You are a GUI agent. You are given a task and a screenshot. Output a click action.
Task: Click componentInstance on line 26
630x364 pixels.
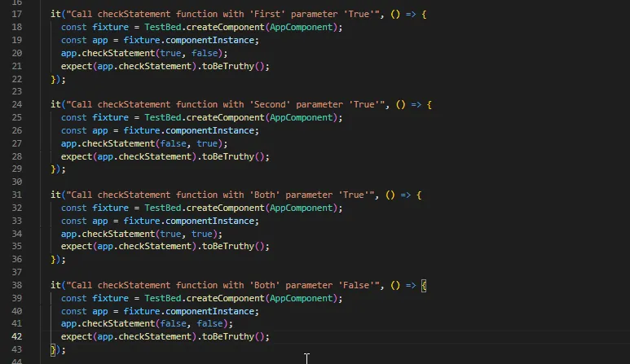coord(209,130)
